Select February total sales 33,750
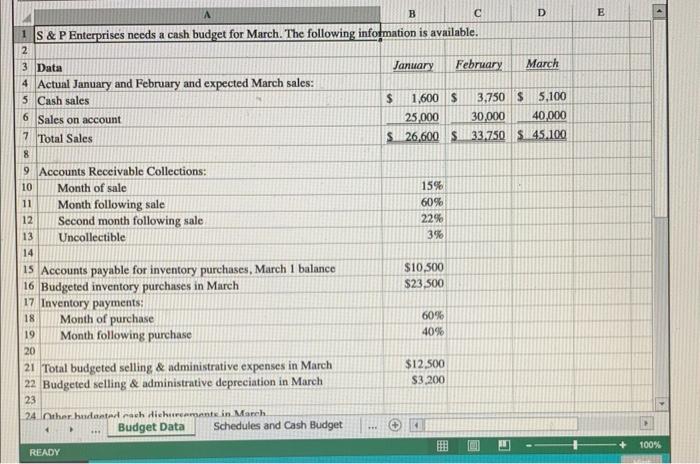700x464 pixels. coord(479,135)
